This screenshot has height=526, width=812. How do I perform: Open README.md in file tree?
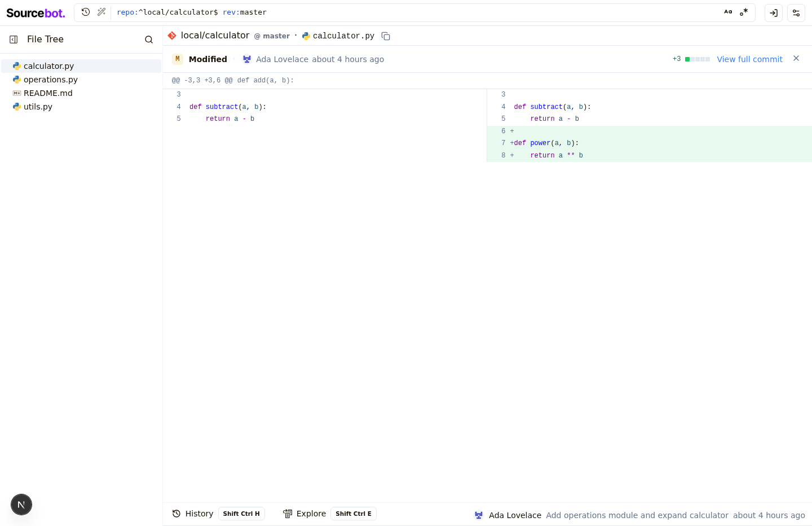point(81,93)
